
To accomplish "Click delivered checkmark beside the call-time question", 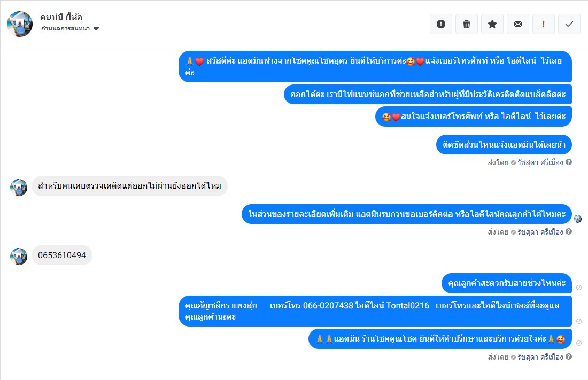I will tap(579, 288).
